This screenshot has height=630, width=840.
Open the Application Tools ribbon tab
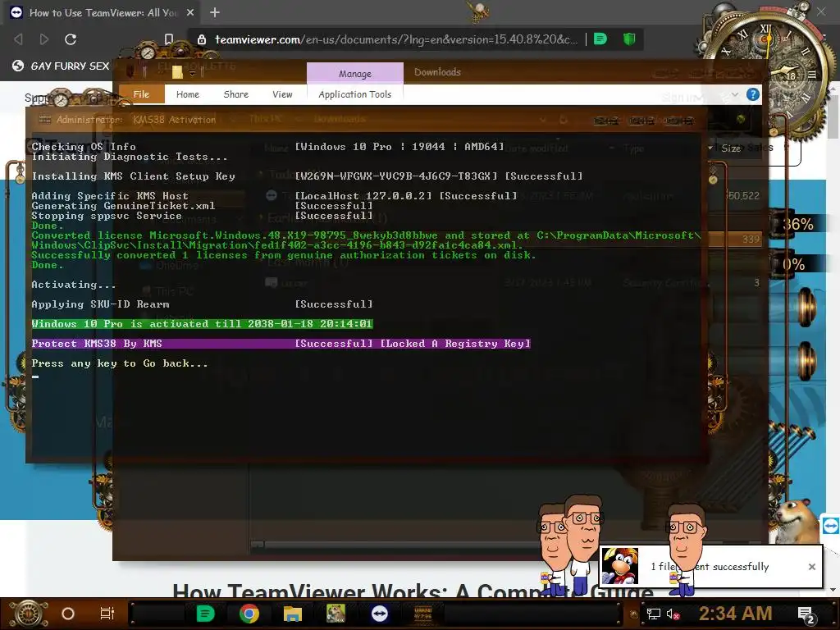click(354, 94)
